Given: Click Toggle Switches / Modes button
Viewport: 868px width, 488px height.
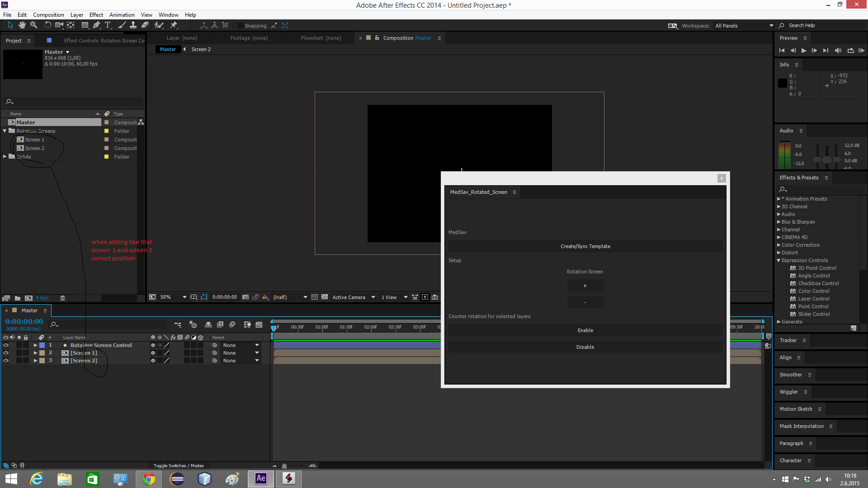Looking at the screenshot, I should click(x=179, y=465).
